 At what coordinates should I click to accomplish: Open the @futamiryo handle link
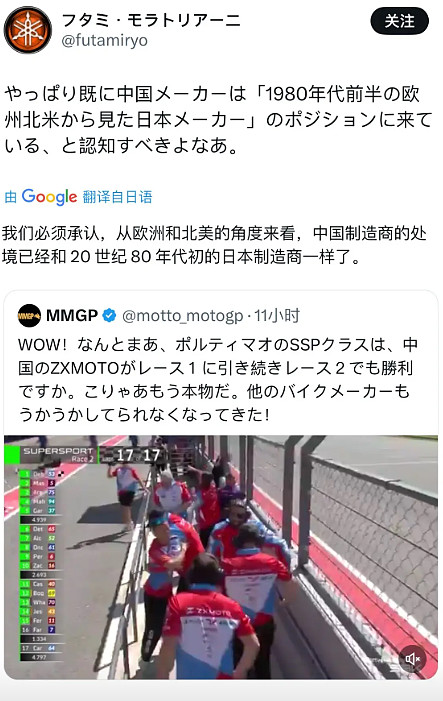pos(104,41)
